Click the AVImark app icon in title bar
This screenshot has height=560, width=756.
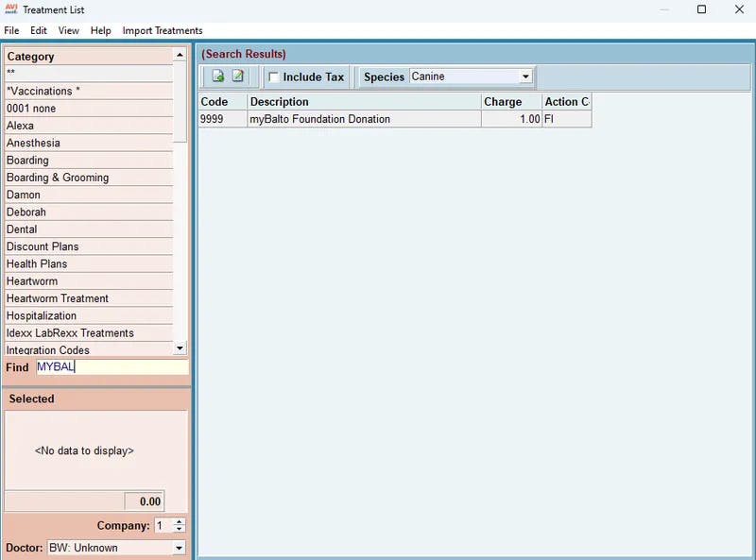[11, 9]
